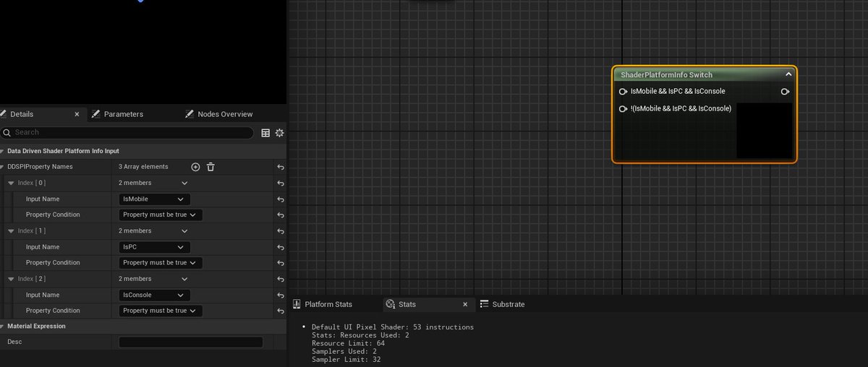Collapse the ShaderPlatformInfo Switch node chevron

click(x=788, y=74)
